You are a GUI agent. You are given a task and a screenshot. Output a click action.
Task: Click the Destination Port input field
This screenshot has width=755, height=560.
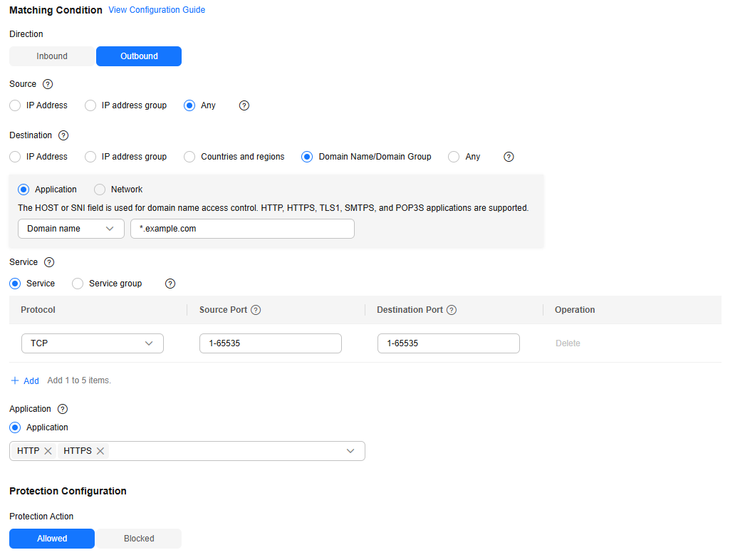coord(448,343)
